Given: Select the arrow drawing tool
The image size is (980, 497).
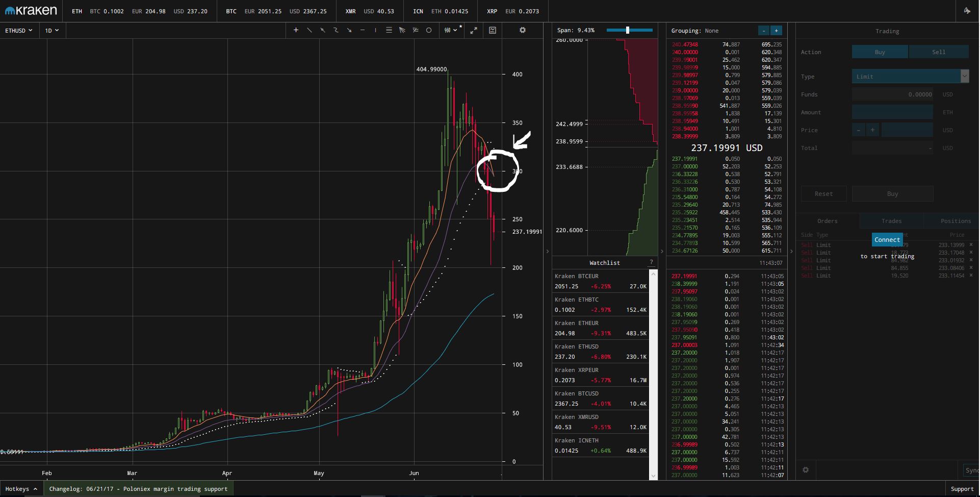Looking at the screenshot, I should point(349,30).
